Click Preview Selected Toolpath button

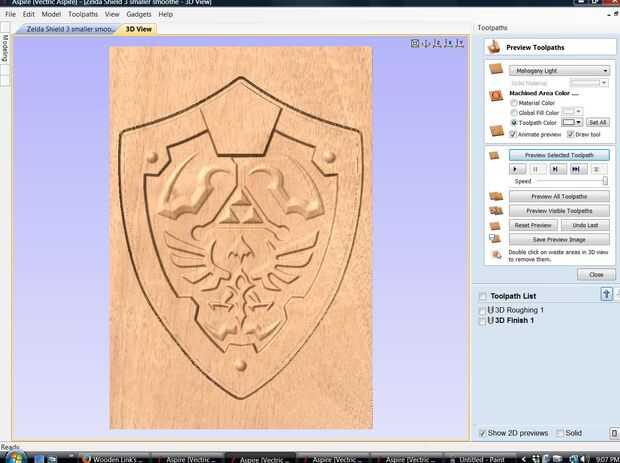click(559, 155)
